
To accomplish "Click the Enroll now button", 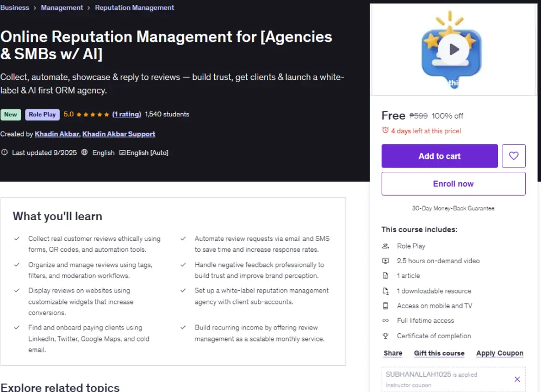I will 453,184.
